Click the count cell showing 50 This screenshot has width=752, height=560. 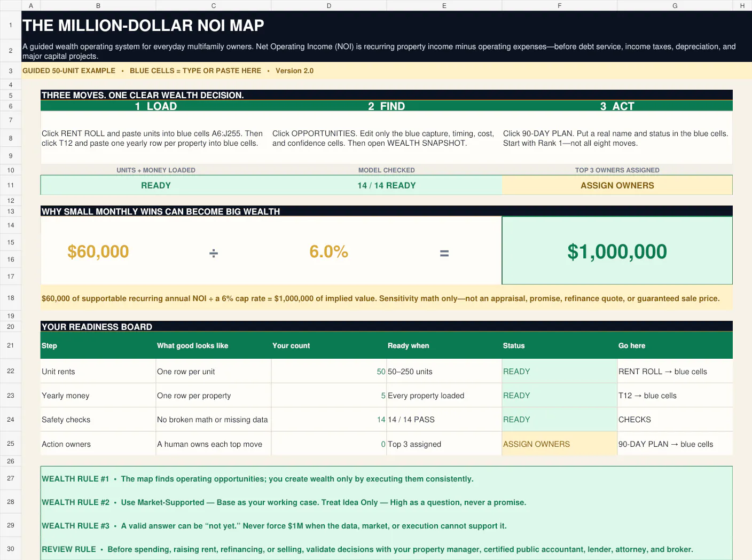coord(329,372)
